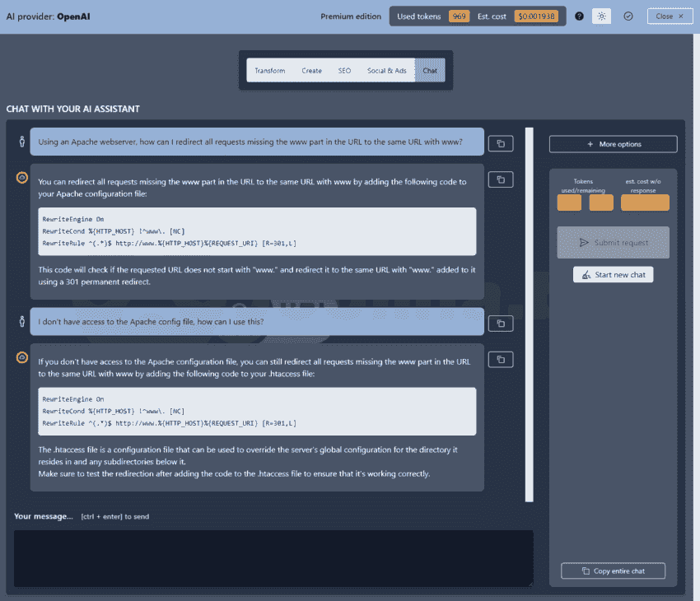This screenshot has width=700, height=601.
Task: Select the active Chat tab
Action: click(x=430, y=71)
